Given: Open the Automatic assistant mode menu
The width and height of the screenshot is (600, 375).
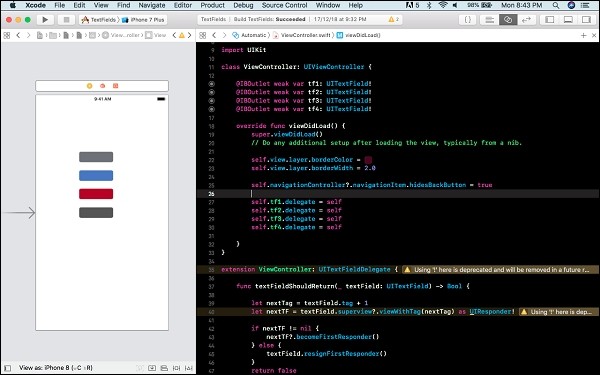Looking at the screenshot, I should pos(249,35).
